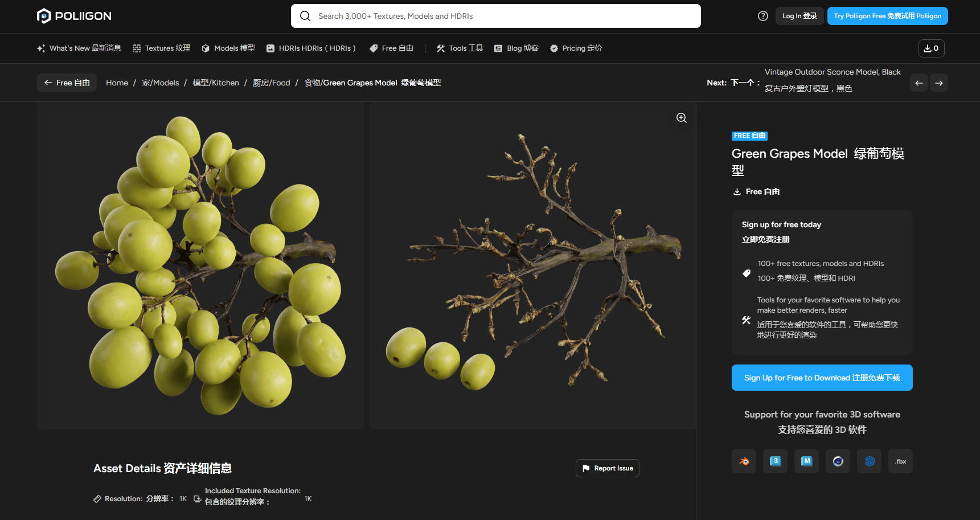The width and height of the screenshot is (980, 520).
Task: Click the zoom magnifier on preview image
Action: [x=681, y=118]
